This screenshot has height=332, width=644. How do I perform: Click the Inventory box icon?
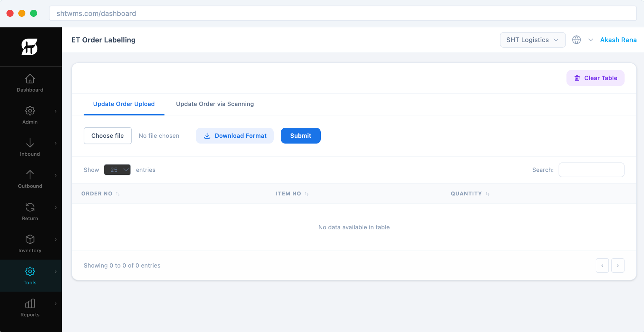pos(30,239)
